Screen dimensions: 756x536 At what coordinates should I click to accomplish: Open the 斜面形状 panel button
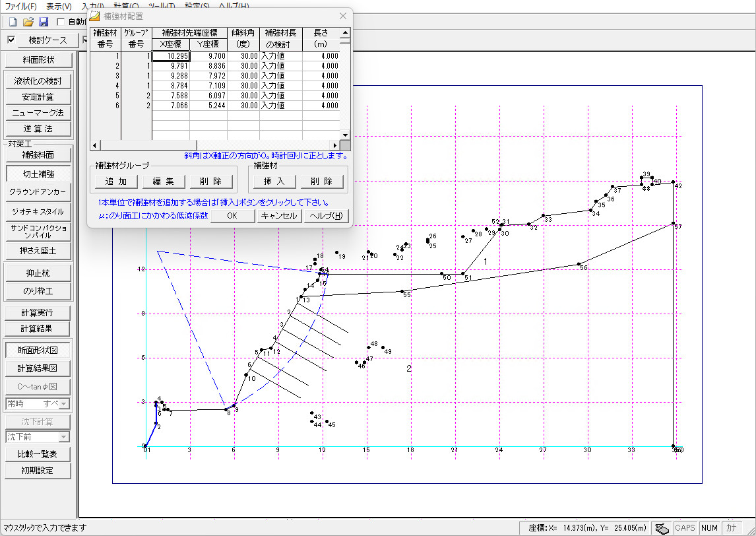[38, 60]
